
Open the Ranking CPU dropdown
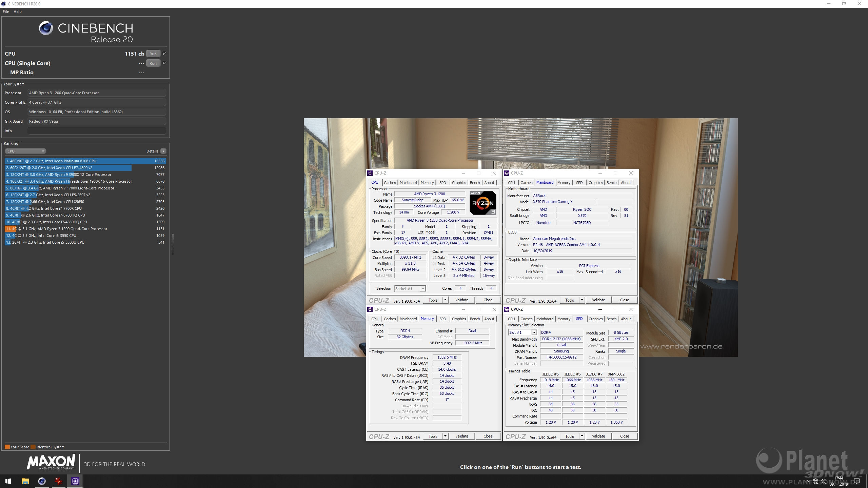click(x=25, y=151)
